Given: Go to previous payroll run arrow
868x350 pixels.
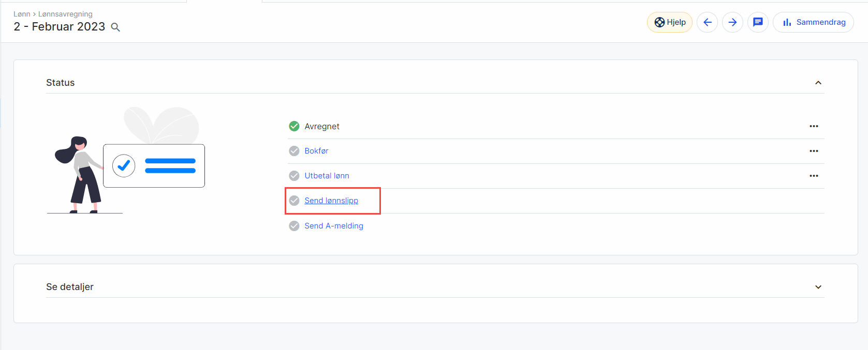Looking at the screenshot, I should click(x=707, y=22).
